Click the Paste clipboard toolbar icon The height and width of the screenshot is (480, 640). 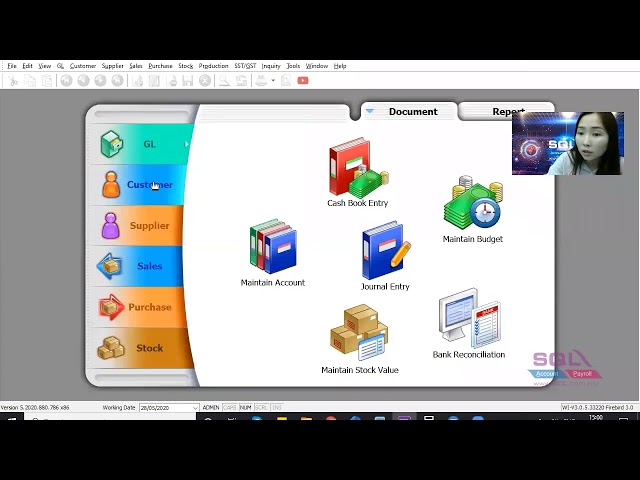point(47,81)
